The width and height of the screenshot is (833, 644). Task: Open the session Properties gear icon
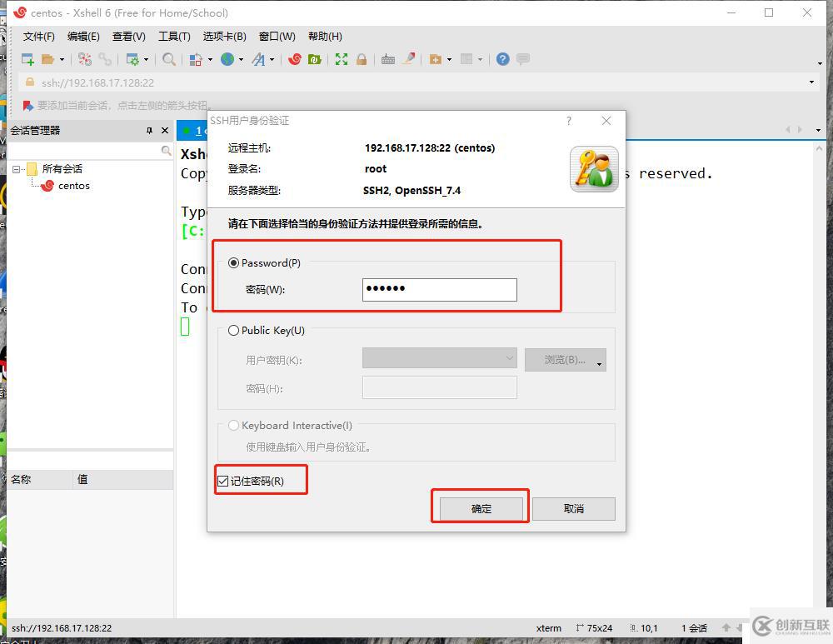[132, 59]
